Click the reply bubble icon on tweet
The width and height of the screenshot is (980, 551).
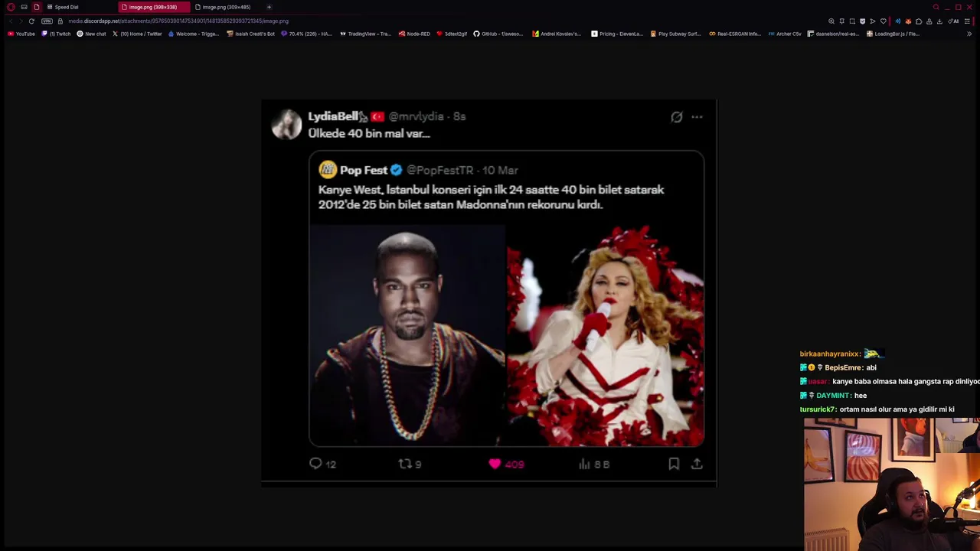[x=315, y=464]
